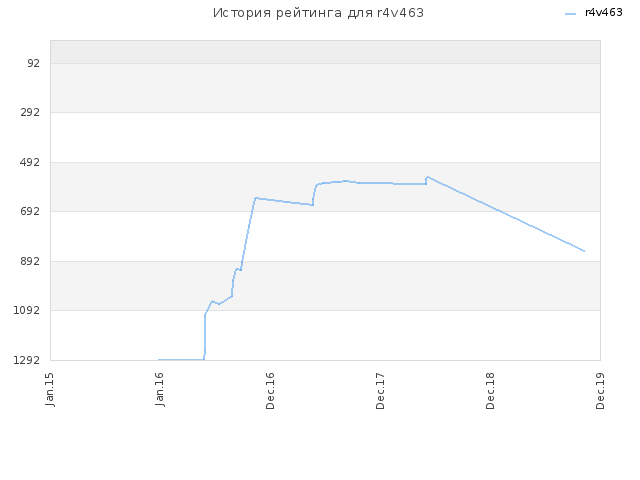Click the blue legend color marker

point(570,14)
